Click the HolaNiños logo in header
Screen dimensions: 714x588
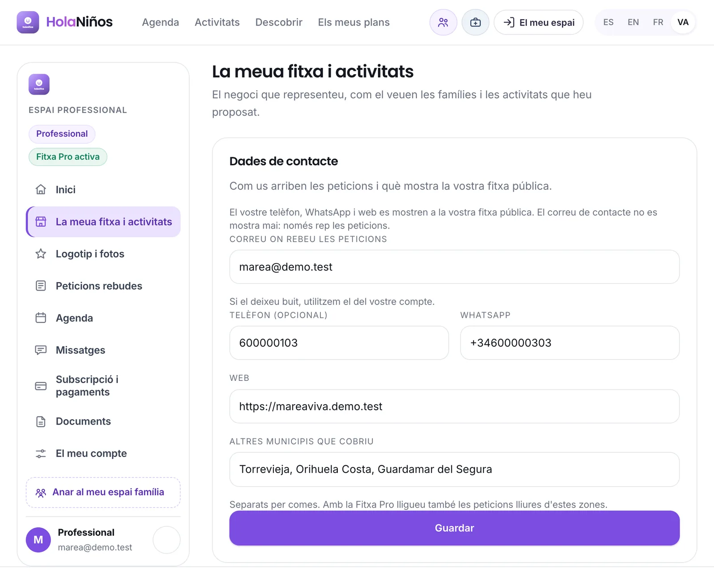(x=65, y=22)
